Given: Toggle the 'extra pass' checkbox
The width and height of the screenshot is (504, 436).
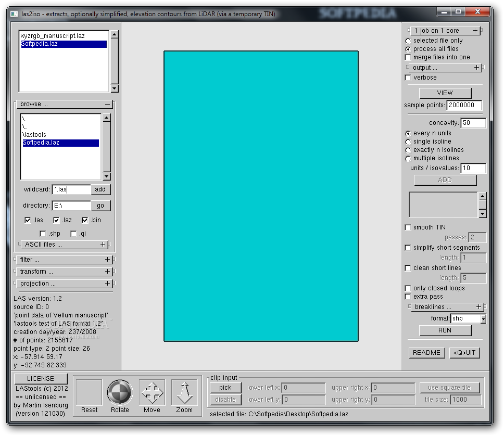Looking at the screenshot, I should coord(408,297).
